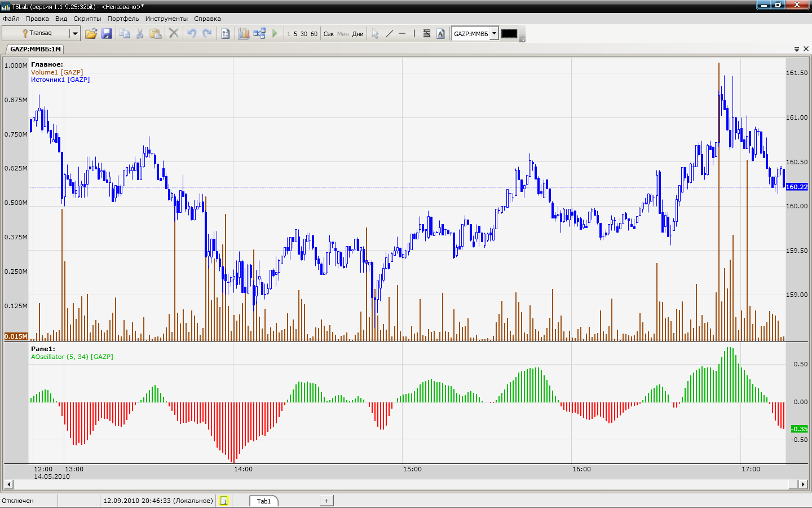
Task: Open the GAZP:ММВБ symbol combo box
Action: pos(494,34)
